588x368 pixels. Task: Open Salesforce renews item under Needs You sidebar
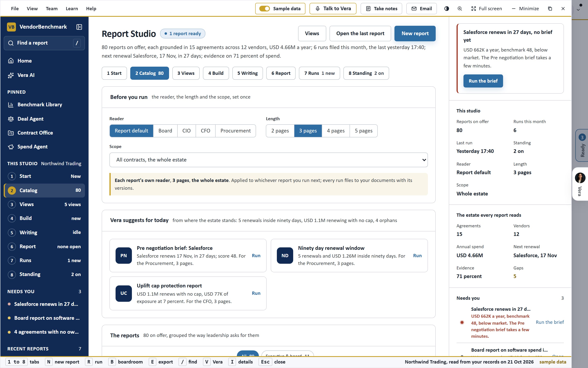pyautogui.click(x=44, y=304)
